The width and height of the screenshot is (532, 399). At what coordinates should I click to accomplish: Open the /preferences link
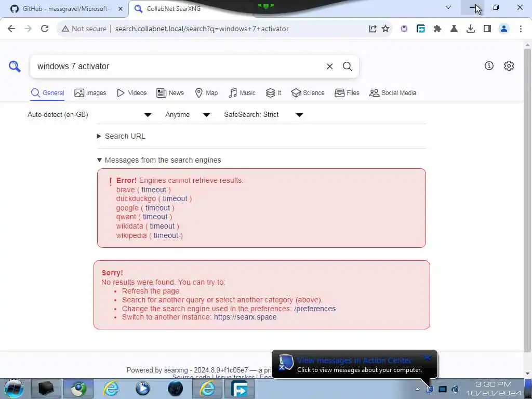pos(315,309)
